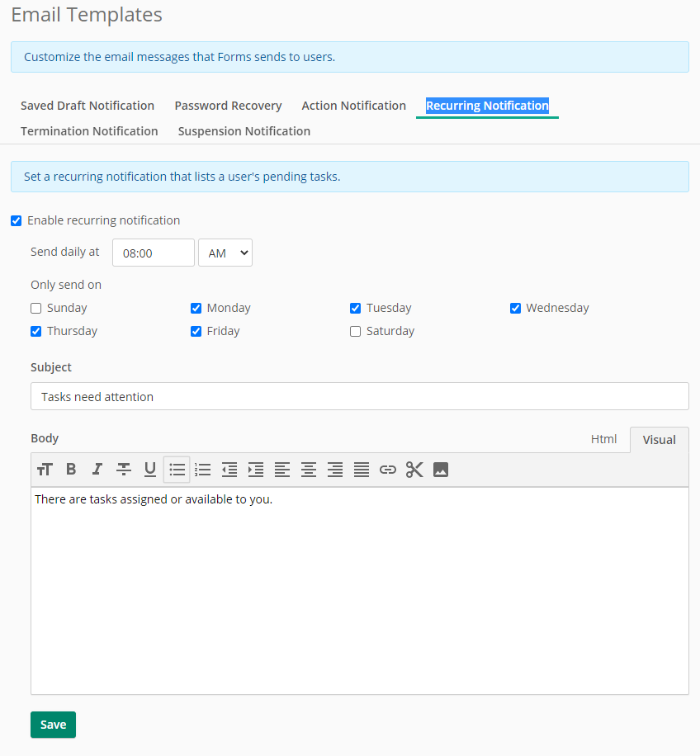Enable sending on Saturday

click(x=355, y=331)
